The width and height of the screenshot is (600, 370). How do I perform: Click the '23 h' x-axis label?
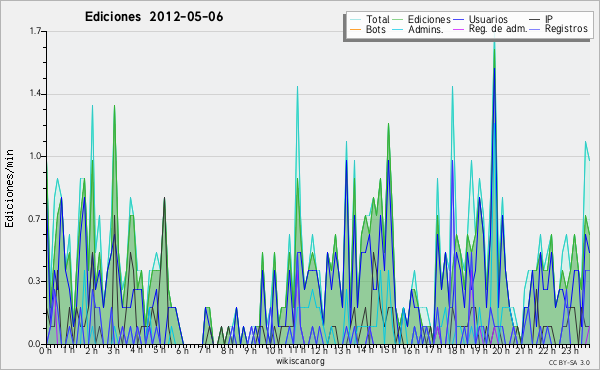(x=570, y=350)
